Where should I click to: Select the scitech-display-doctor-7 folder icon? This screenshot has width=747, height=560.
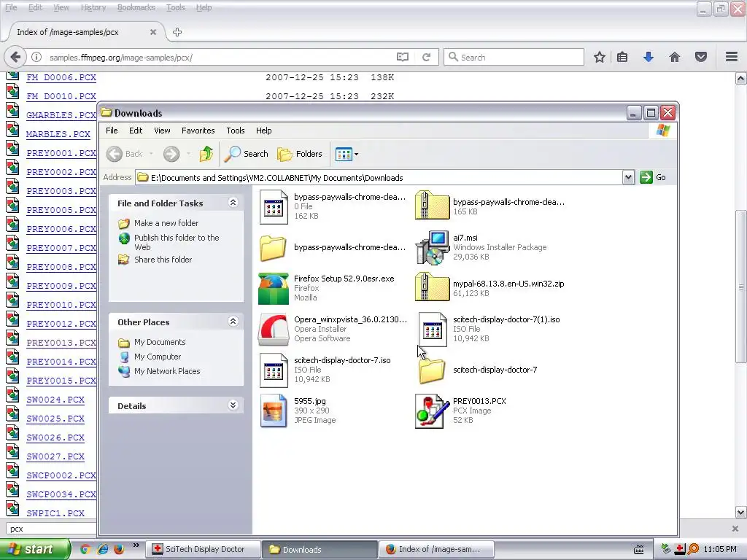point(432,370)
